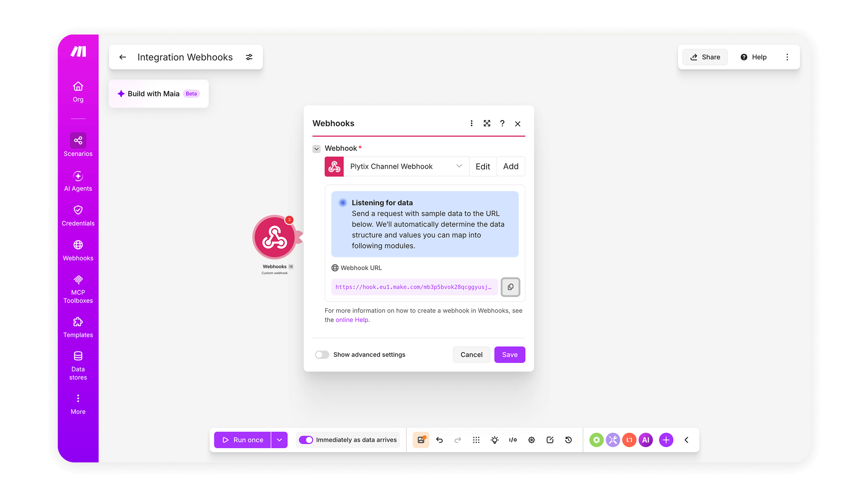Open the Plytix Channel Webhook dropdown
The height and width of the screenshot is (496, 868).
click(406, 166)
